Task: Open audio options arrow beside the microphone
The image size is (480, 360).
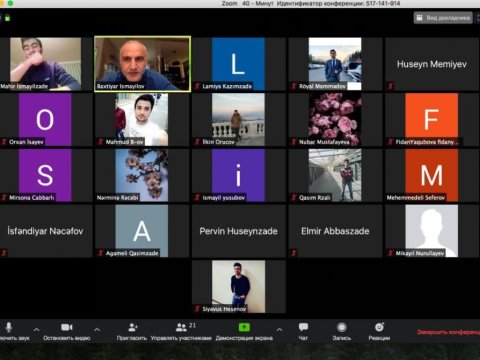Action: [x=37, y=330]
